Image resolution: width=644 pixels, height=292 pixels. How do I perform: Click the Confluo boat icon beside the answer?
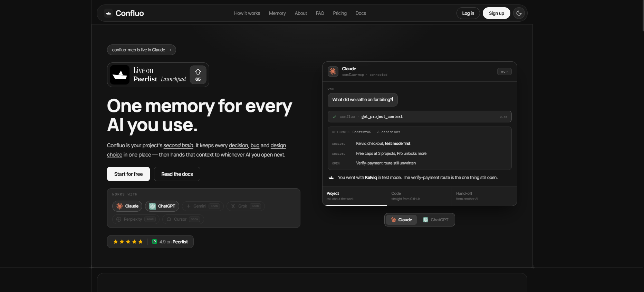[x=331, y=178]
